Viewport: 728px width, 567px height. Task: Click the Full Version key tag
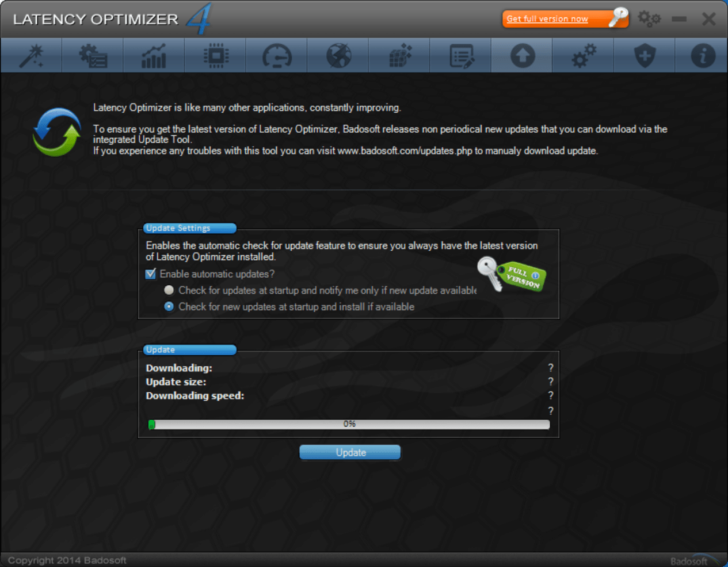(x=512, y=274)
